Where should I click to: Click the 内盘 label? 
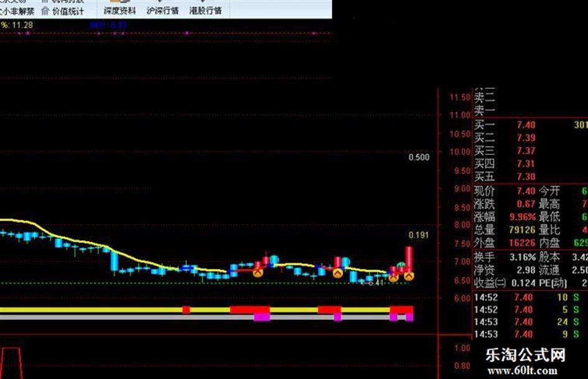549,243
